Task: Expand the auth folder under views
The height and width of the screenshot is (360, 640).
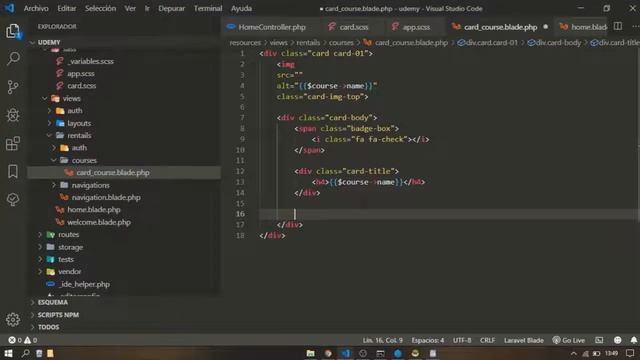Action: 49,111
